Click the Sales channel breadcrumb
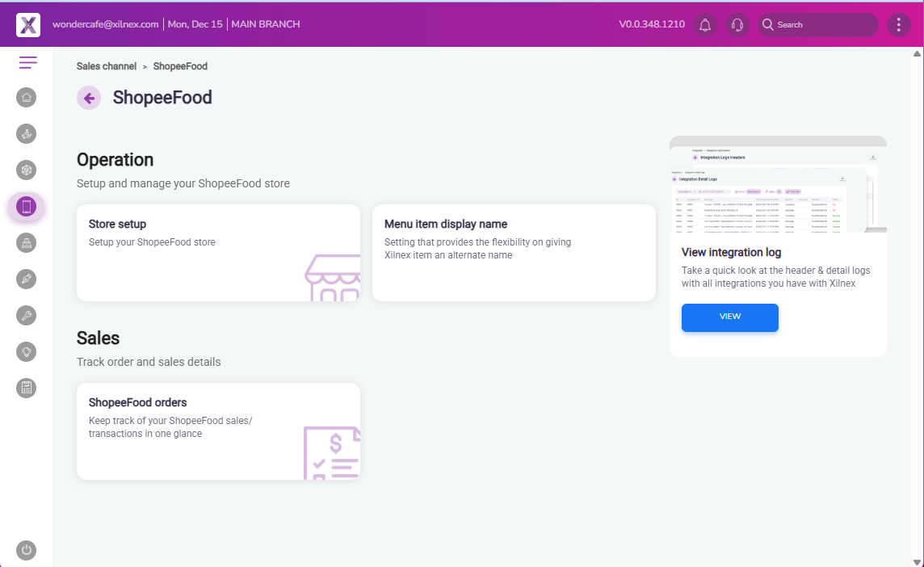The image size is (924, 567). [x=107, y=66]
